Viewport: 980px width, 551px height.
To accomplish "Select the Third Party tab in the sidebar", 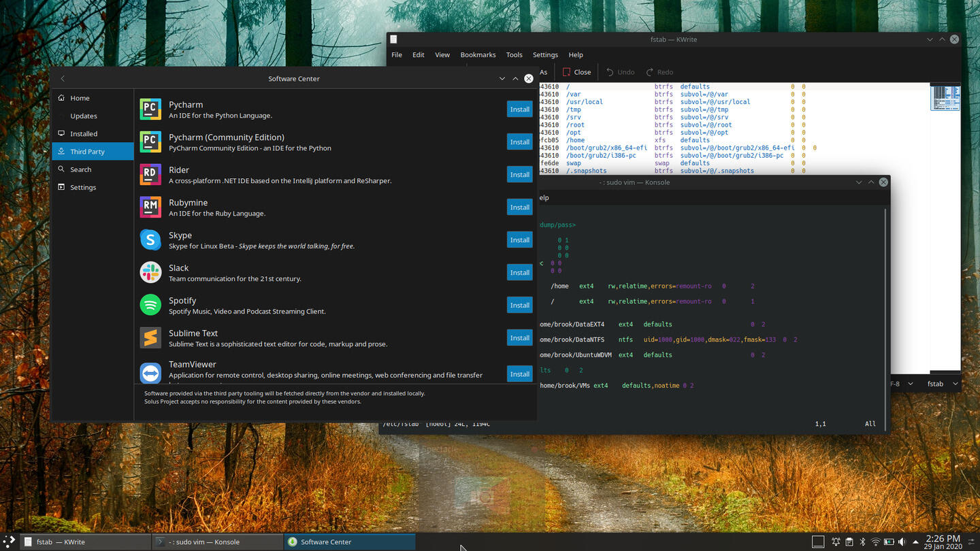I will click(93, 152).
